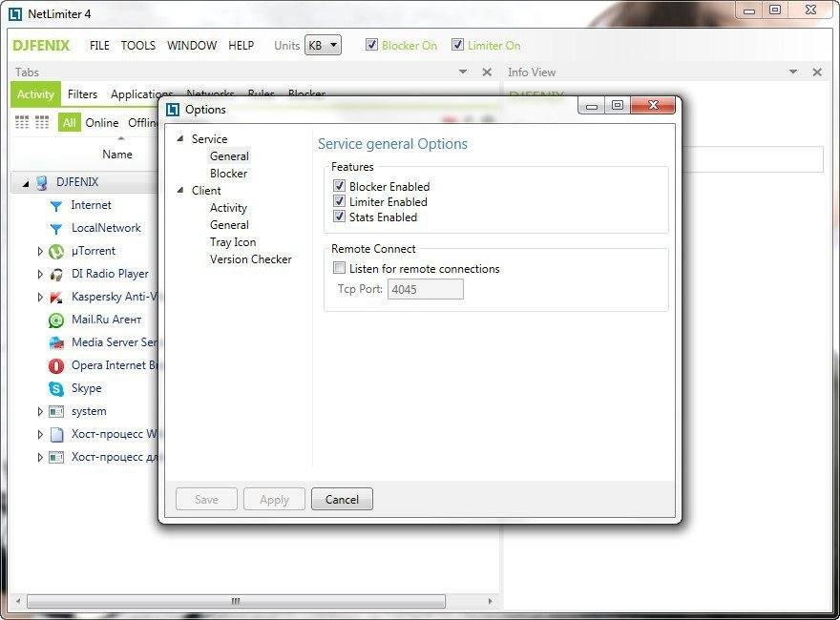Click the Apply button
Screen dimensions: 840x620
274,500
